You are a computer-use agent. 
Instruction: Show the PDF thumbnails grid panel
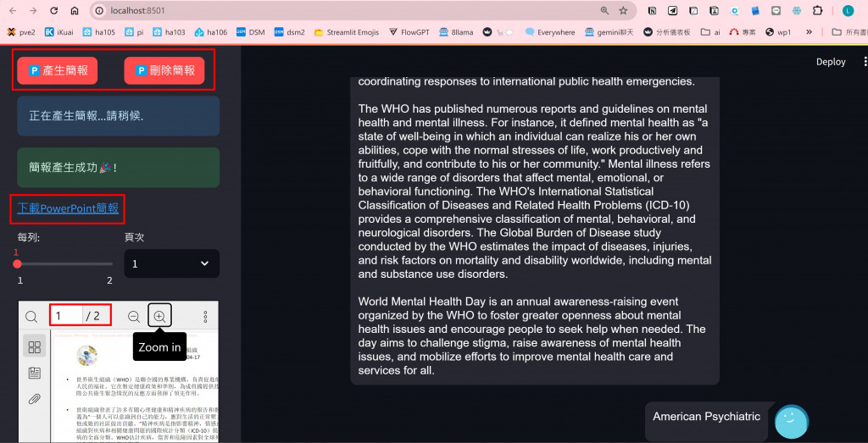(34, 346)
